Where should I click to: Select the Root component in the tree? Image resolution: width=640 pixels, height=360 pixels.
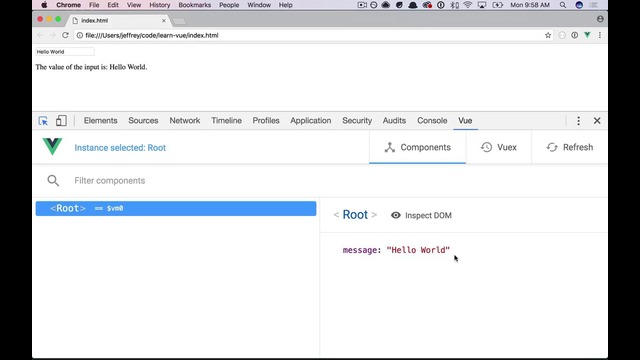(176, 208)
